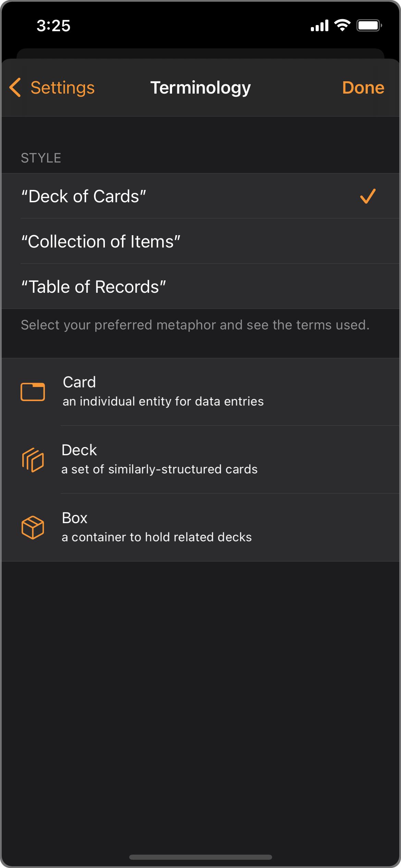Tap the Card folder icon
This screenshot has width=401, height=868.
pos(33,391)
